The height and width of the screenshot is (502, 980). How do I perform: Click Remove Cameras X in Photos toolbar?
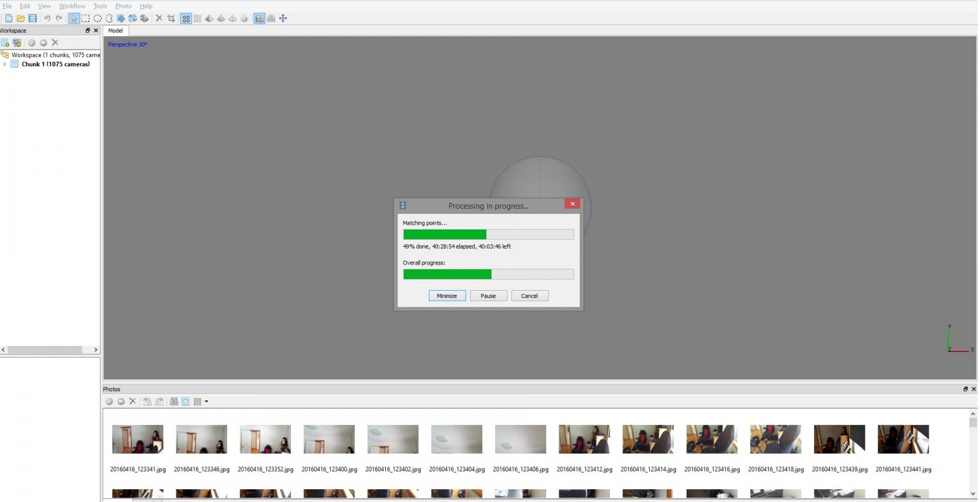coord(132,402)
